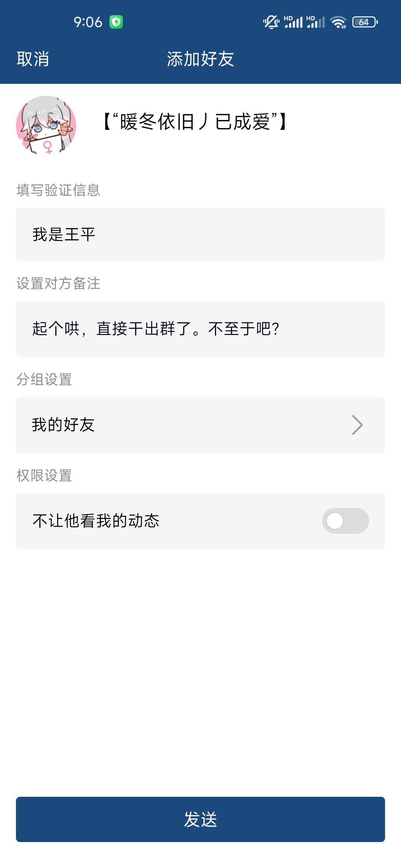Tap the "分组设置" section label
The height and width of the screenshot is (868, 401).
44,379
